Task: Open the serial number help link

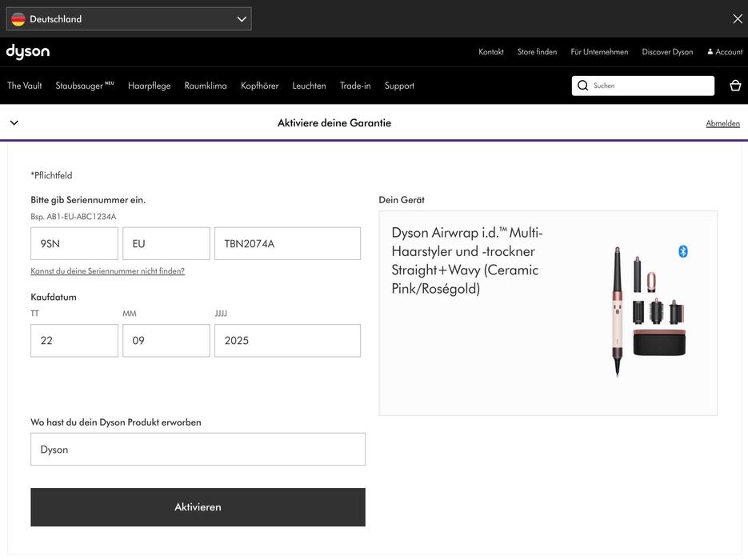Action: pos(107,271)
